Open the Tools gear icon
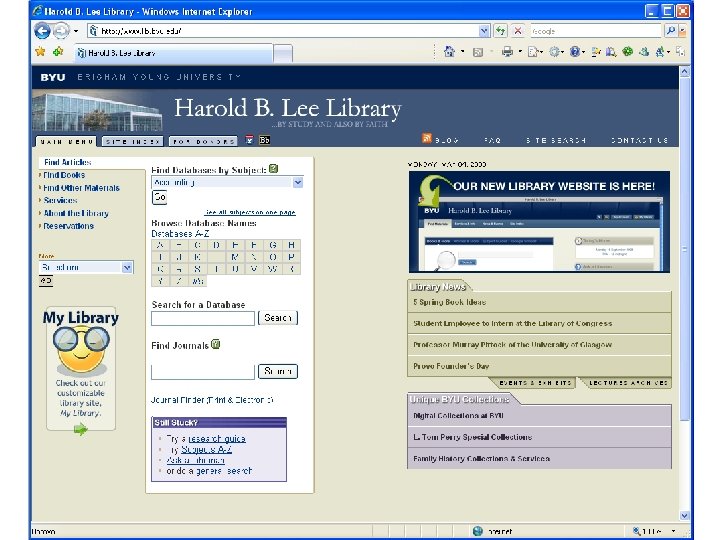This screenshot has height=540, width=720. point(554,52)
